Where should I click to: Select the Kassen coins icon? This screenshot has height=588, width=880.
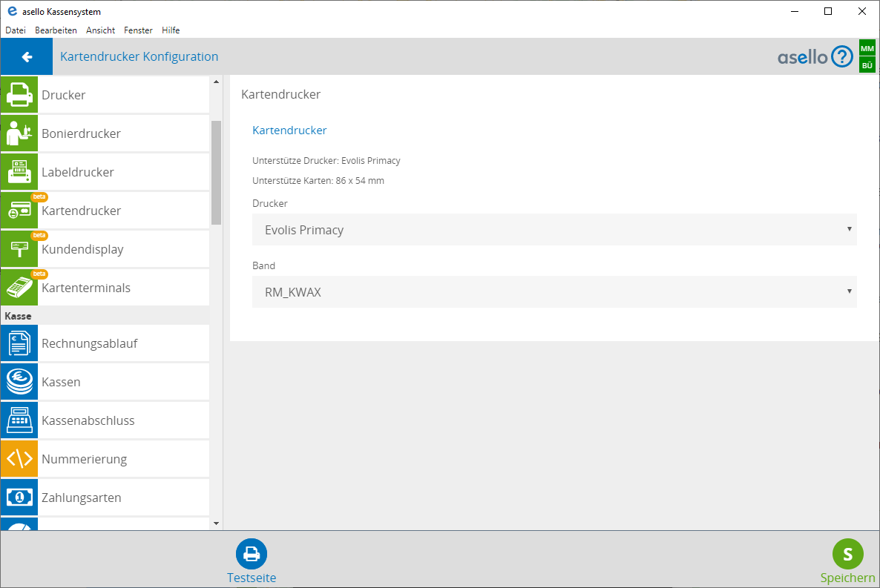[x=19, y=382]
